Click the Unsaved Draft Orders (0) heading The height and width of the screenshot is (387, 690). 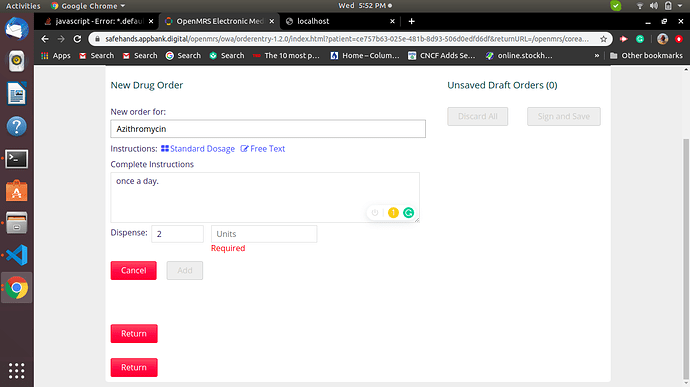click(502, 85)
